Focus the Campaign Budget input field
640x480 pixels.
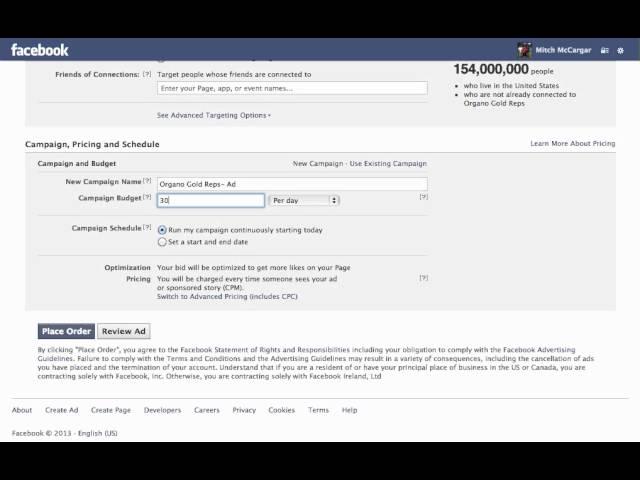(211, 200)
